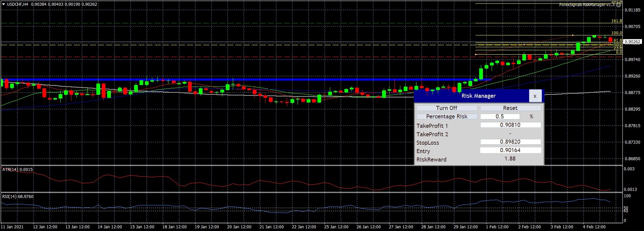The width and height of the screenshot is (644, 231).
Task: Click the 18 Jan 12:00 time label
Action: 175,227
